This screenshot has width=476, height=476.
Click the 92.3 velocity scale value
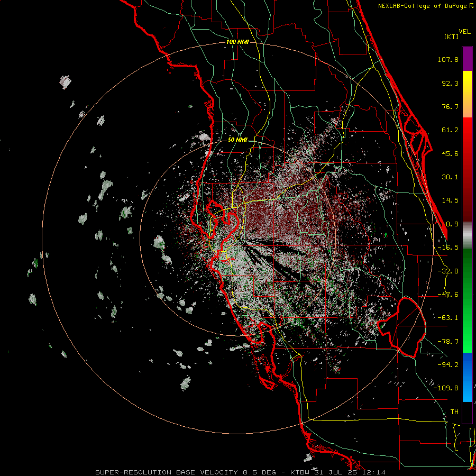tap(450, 83)
